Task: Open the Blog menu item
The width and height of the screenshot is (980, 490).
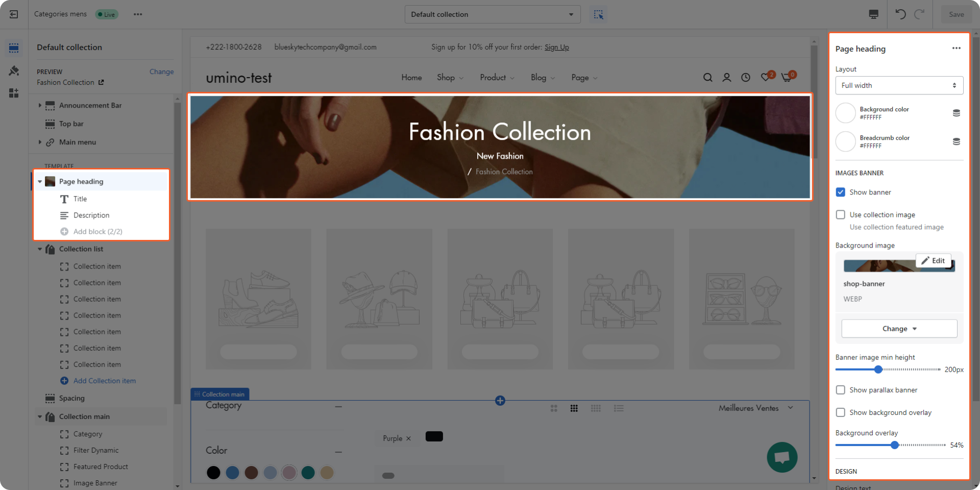Action: [x=543, y=78]
